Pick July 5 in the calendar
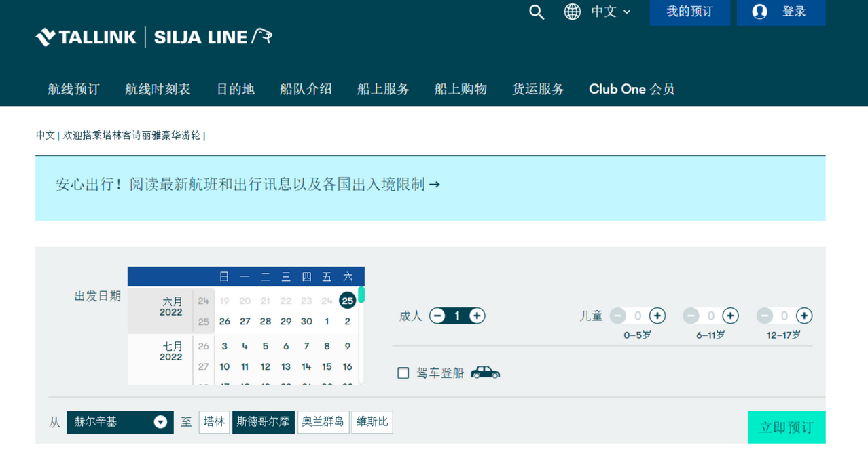This screenshot has height=456, width=868. (266, 346)
